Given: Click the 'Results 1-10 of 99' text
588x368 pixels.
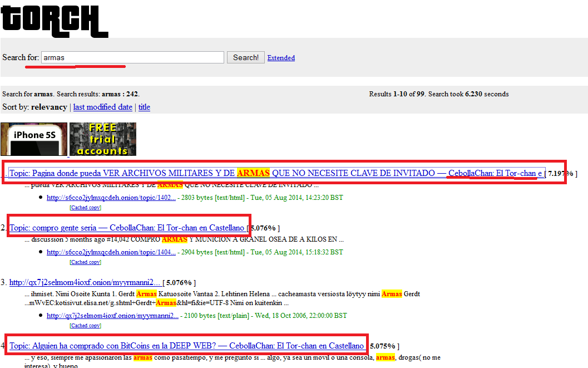Looking at the screenshot, I should pos(397,94).
